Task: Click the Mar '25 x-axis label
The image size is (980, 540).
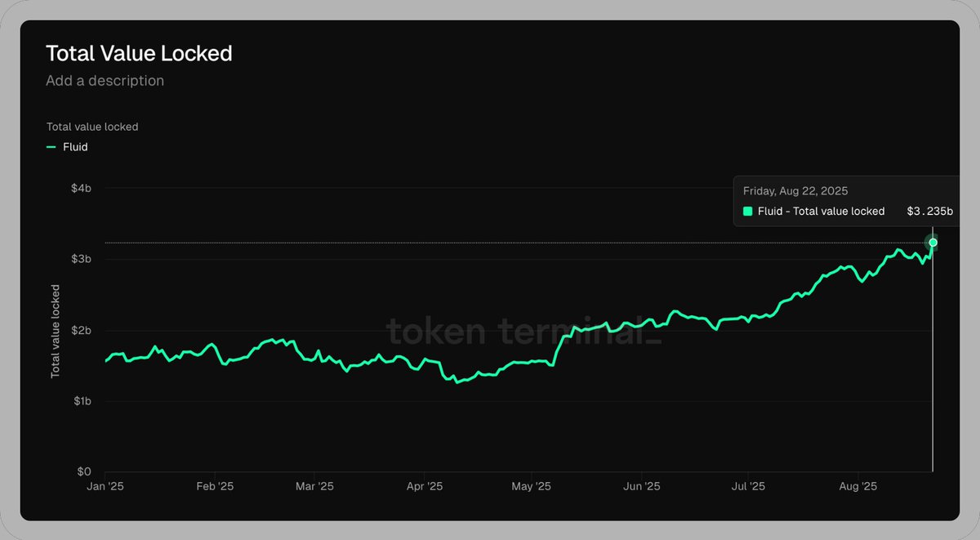Action: [x=314, y=486]
